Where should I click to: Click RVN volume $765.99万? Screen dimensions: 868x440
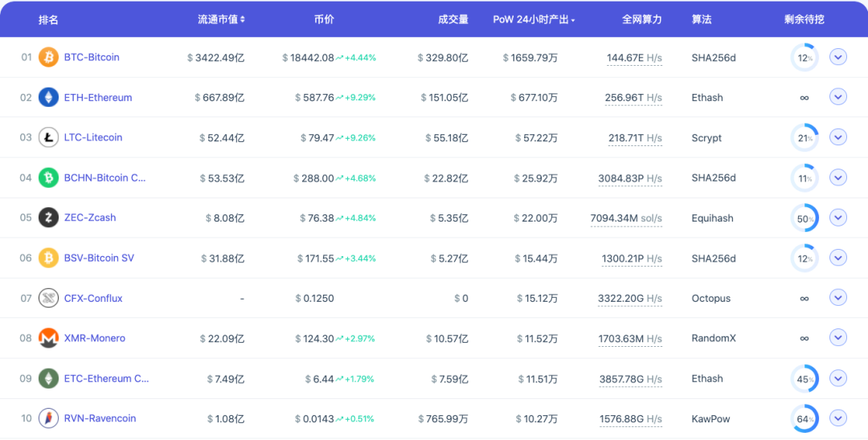coord(443,419)
